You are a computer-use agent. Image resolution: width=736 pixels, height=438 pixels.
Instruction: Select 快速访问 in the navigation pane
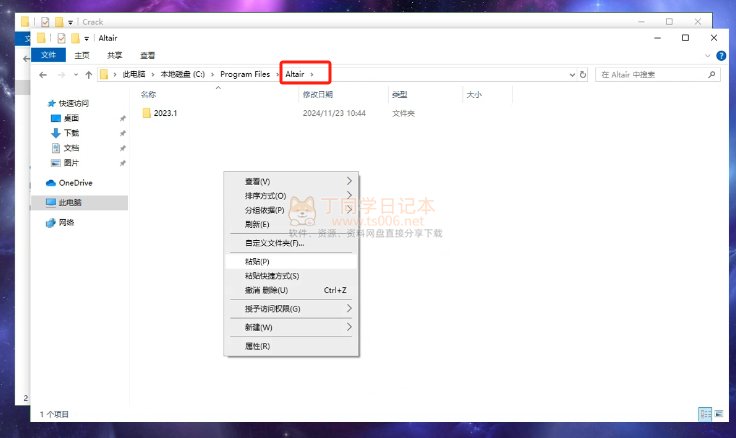(74, 103)
